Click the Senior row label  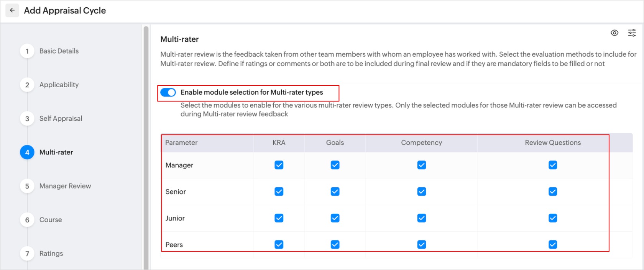click(x=176, y=191)
